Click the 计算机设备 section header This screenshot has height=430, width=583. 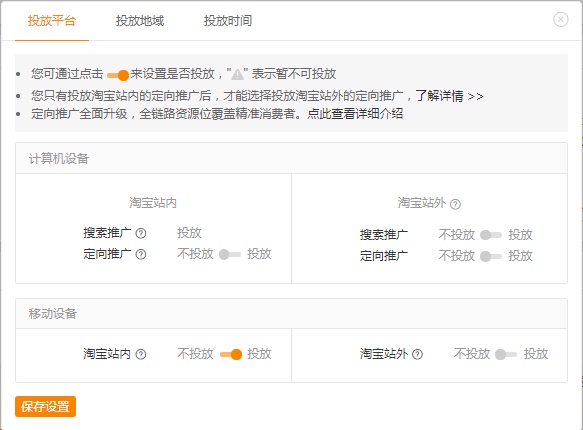[x=292, y=158]
